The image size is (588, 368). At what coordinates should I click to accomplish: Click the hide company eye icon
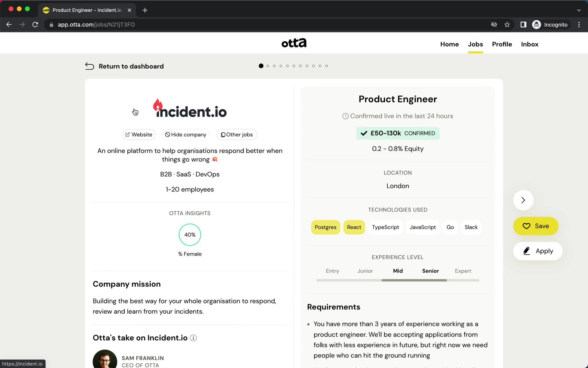tap(167, 134)
